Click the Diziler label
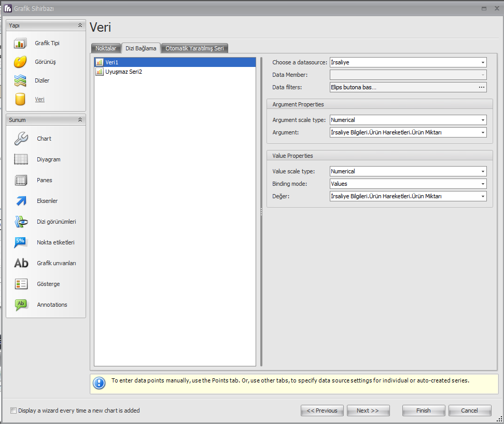The image size is (504, 424). point(42,80)
